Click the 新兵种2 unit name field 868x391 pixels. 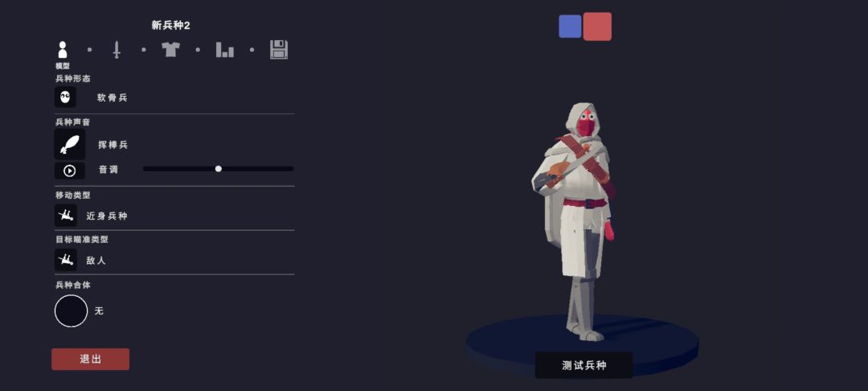pyautogui.click(x=171, y=26)
